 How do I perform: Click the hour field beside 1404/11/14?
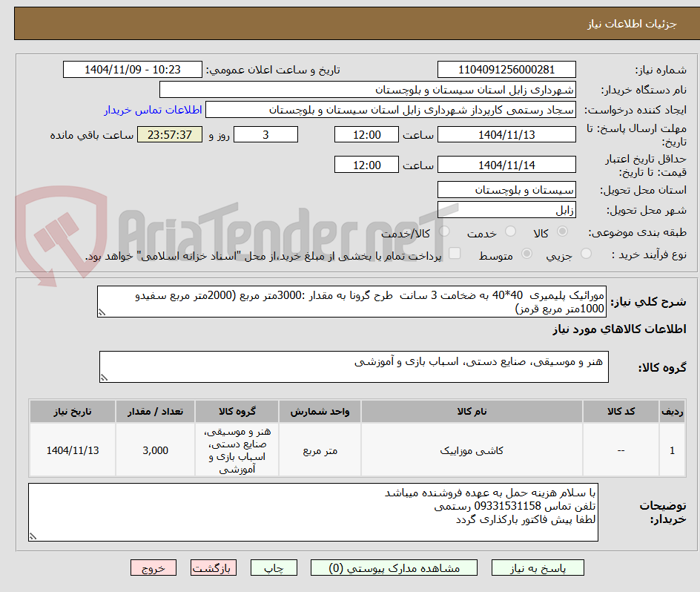click(x=366, y=165)
